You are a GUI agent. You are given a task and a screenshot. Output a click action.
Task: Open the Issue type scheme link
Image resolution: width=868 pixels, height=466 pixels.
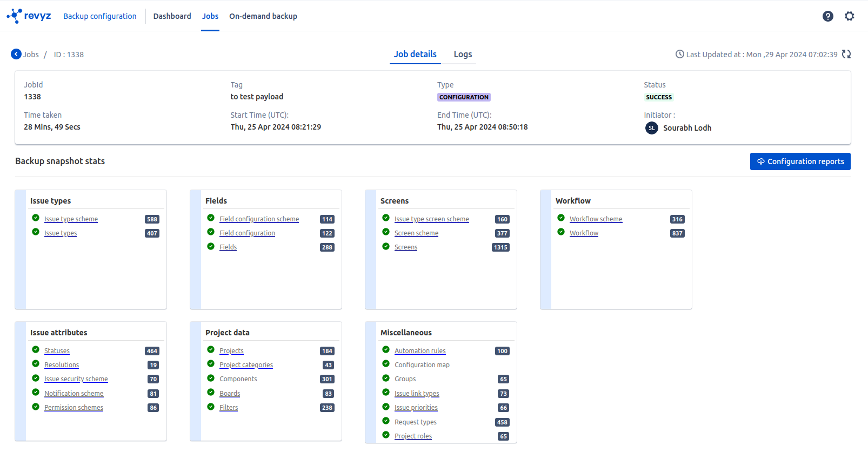pos(71,219)
